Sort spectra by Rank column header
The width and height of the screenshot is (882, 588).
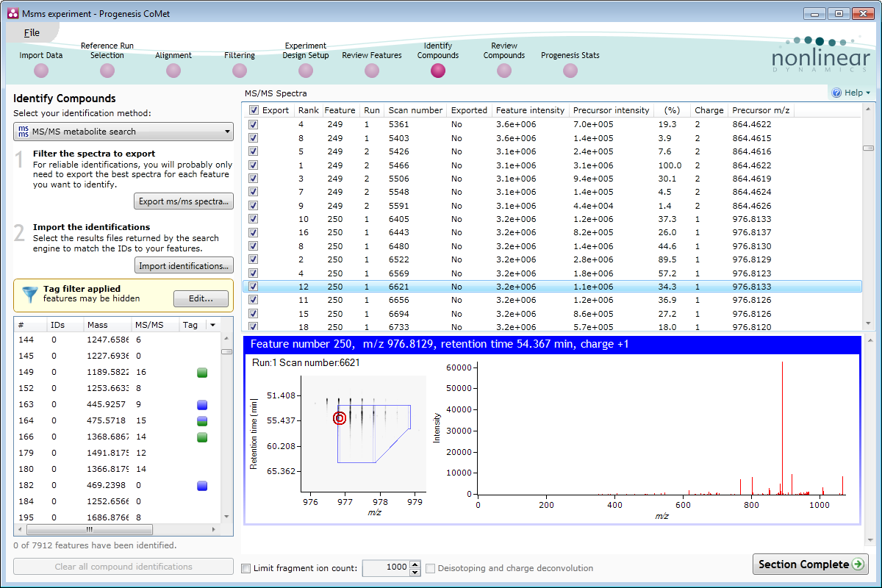click(x=308, y=110)
